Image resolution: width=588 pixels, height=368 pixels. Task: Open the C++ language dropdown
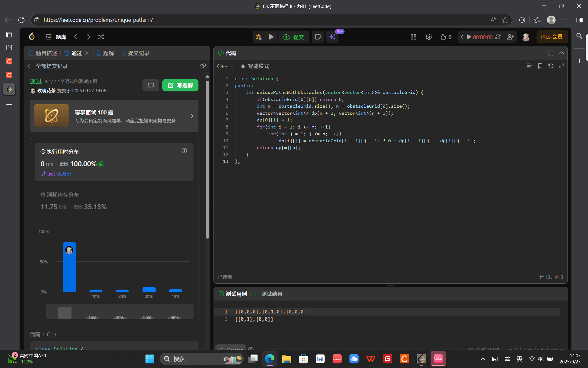click(226, 66)
